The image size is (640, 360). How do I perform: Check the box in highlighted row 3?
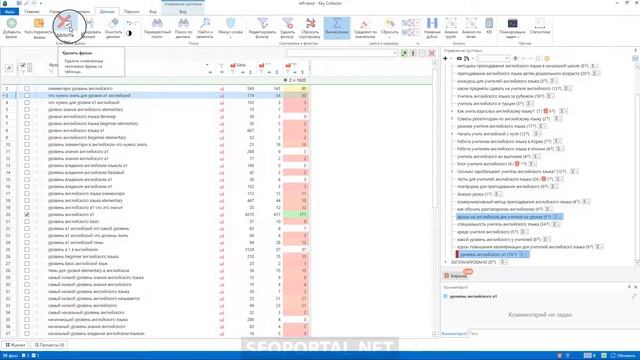pyautogui.click(x=27, y=95)
